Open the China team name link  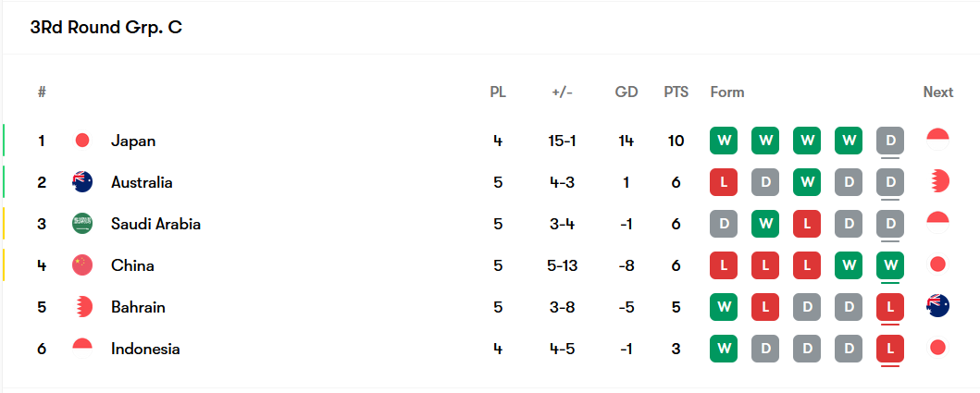click(x=132, y=265)
